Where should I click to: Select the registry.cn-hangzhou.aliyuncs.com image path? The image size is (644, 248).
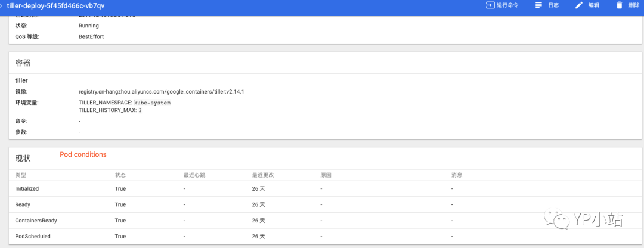[x=162, y=92]
